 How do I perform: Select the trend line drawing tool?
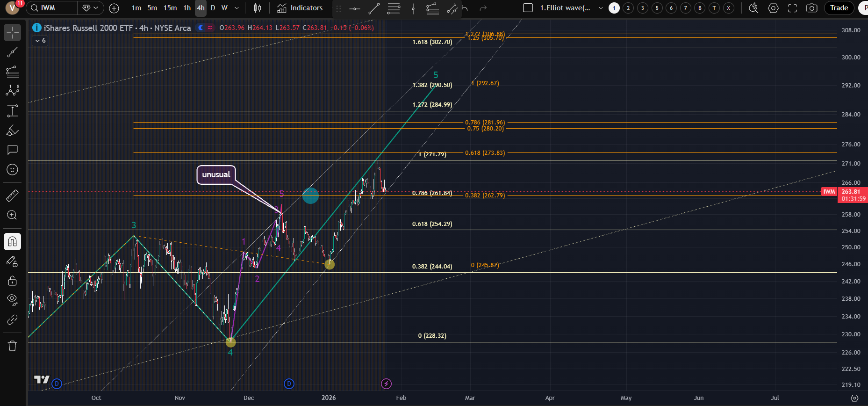[13, 52]
